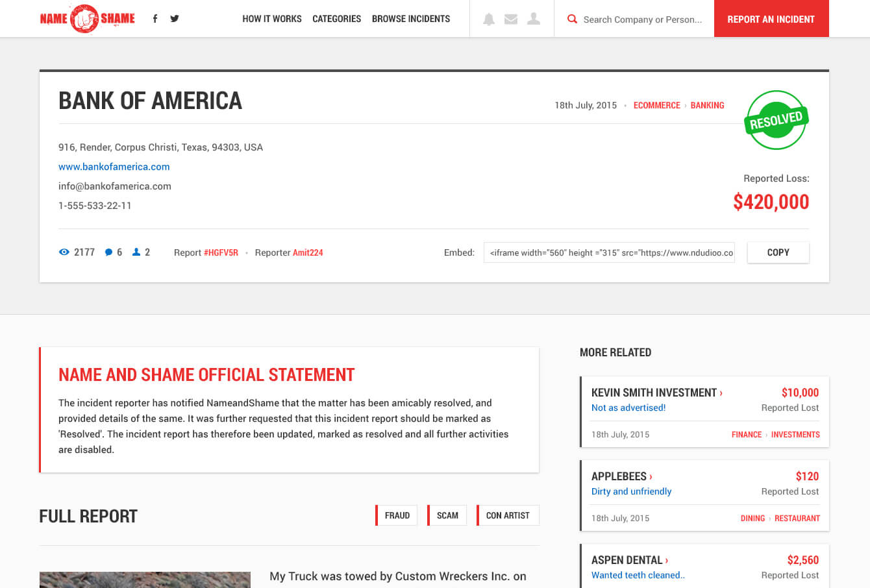Click the views eye icon
The image size is (870, 588).
[64, 252]
